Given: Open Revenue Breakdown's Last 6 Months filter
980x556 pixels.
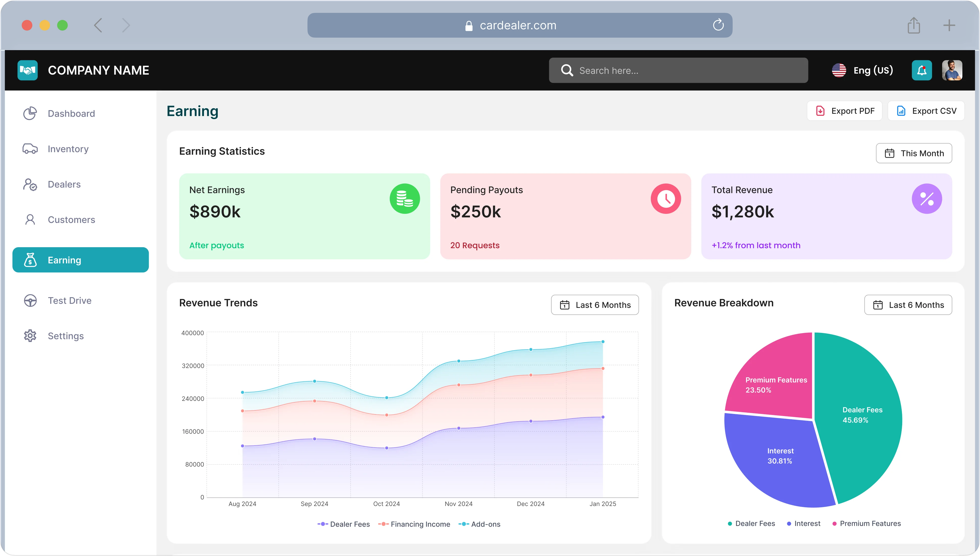Looking at the screenshot, I should (908, 305).
